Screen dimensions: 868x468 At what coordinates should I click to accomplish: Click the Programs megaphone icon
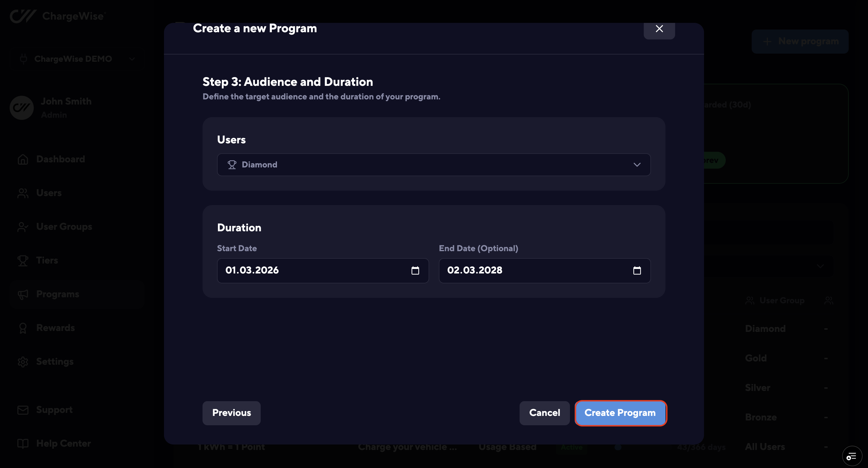coord(23,294)
